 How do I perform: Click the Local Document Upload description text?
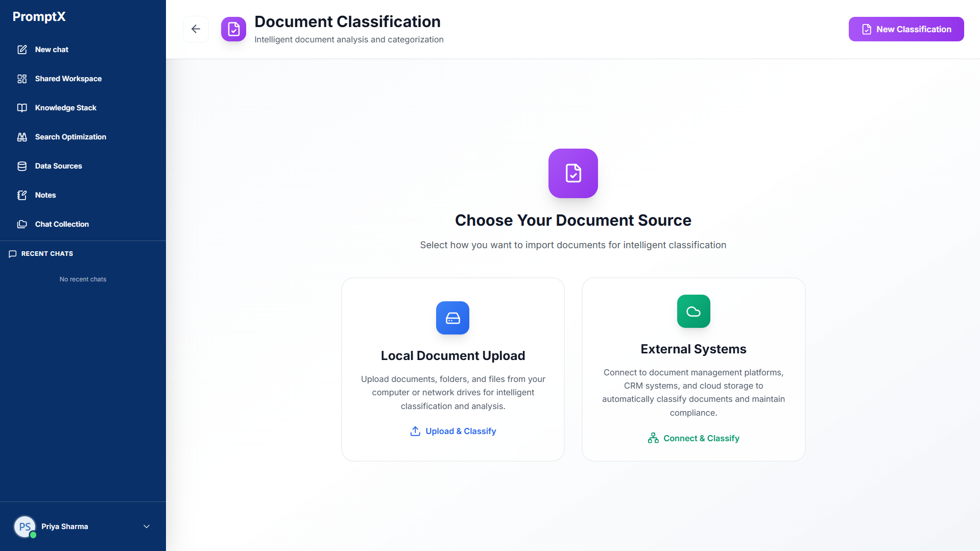pos(453,393)
